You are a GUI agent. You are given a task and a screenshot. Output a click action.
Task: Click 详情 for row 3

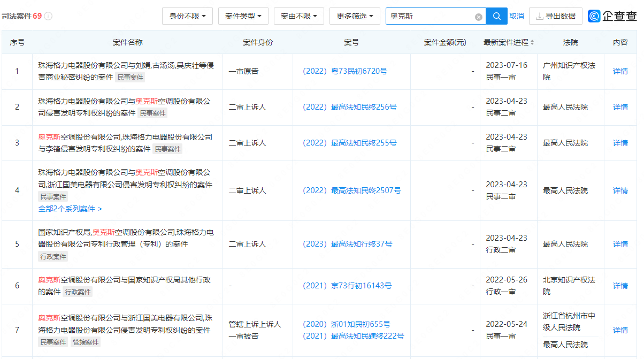point(620,143)
